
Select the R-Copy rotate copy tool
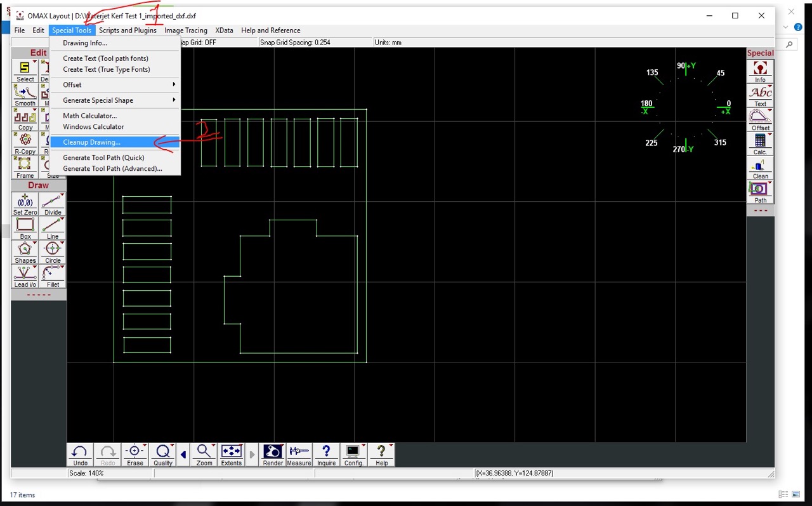[25, 143]
